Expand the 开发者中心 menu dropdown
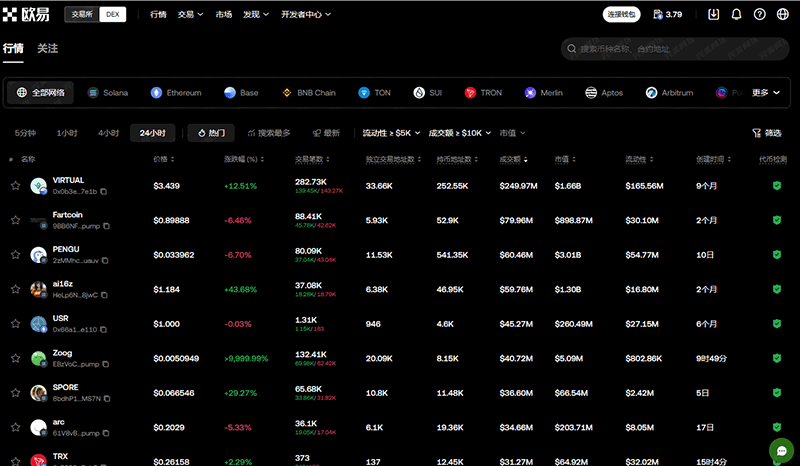Screen dimensions: 800x466 point(306,14)
